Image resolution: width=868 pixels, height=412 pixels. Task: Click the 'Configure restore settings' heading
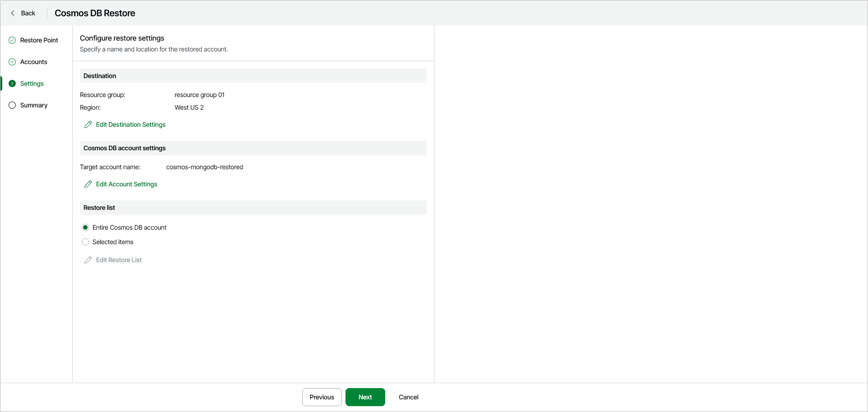(122, 38)
